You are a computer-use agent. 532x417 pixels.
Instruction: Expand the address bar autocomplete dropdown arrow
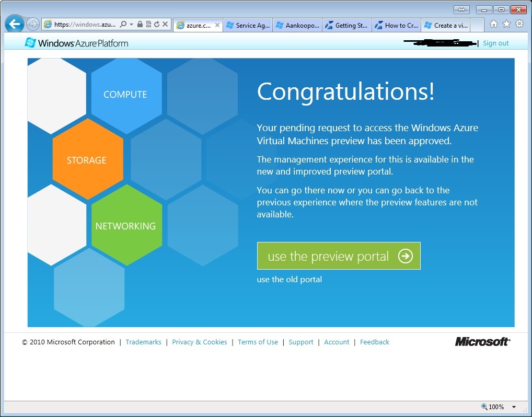(x=131, y=24)
